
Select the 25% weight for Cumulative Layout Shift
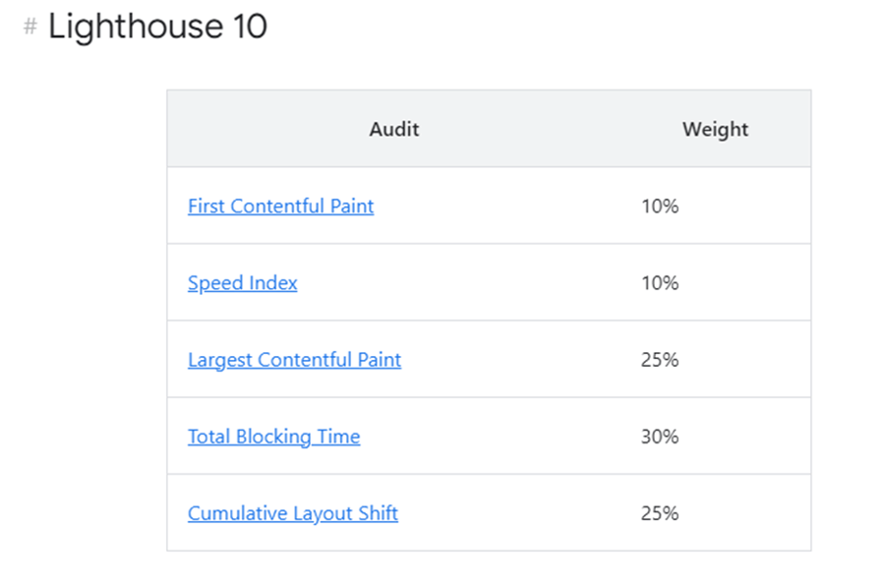coord(659,512)
